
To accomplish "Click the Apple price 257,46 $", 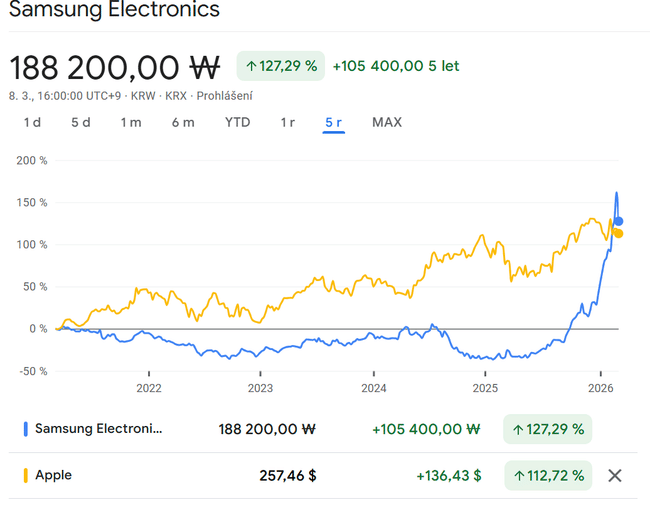I will (x=287, y=475).
